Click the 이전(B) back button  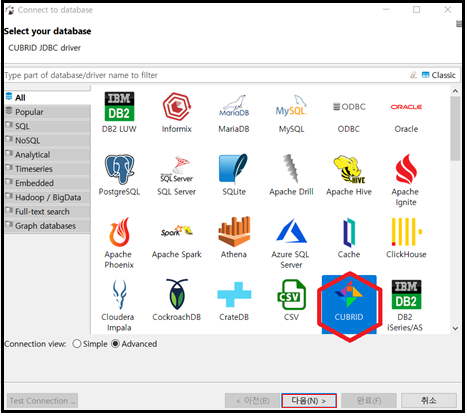pyautogui.click(x=252, y=400)
